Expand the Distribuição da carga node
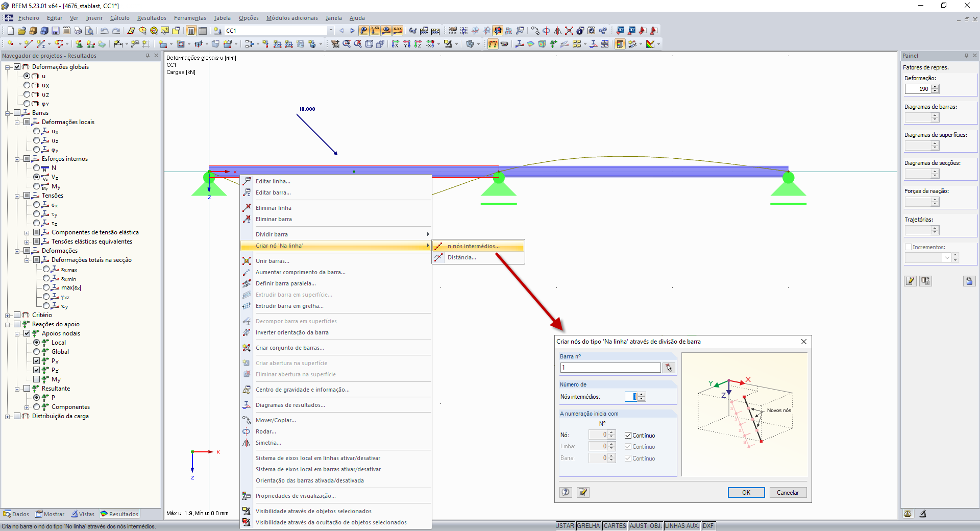The image size is (980, 531). tap(8, 416)
